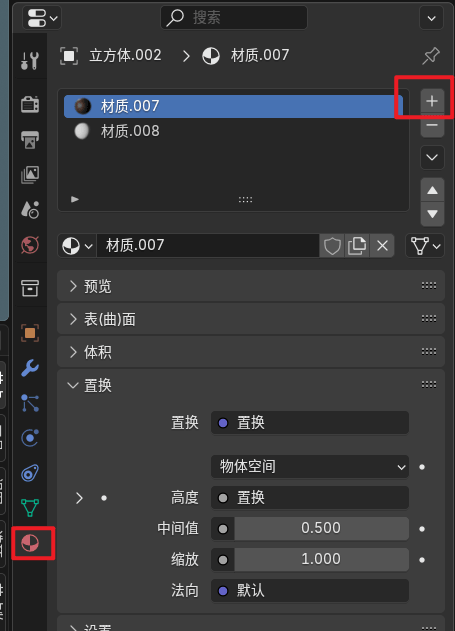Remove the selected material slot

432,126
